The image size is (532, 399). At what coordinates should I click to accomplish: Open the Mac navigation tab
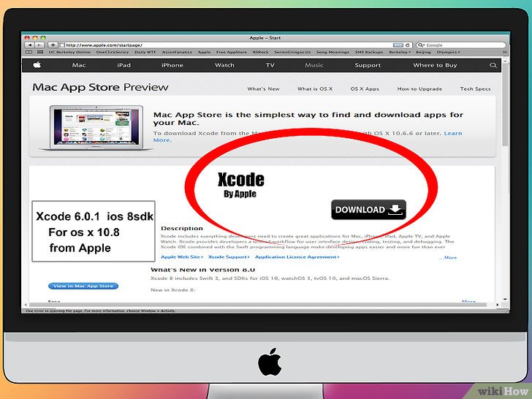[x=79, y=65]
